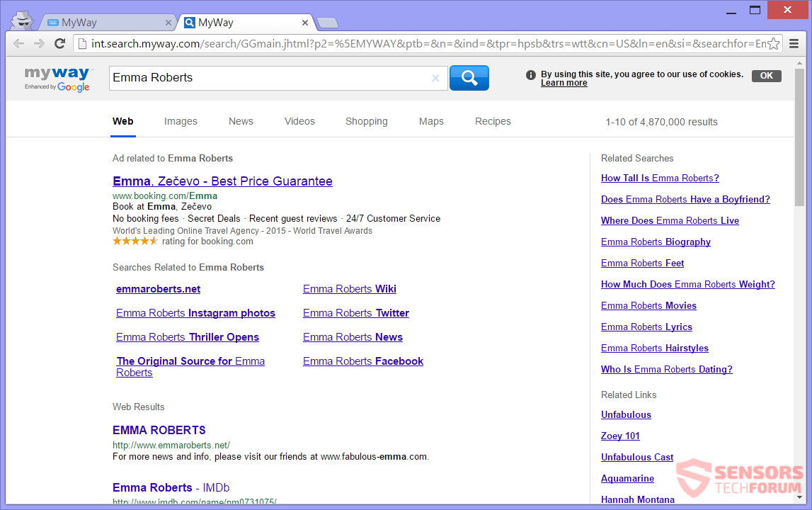Click Where Does Emma Roberts Live link
Screen dimensions: 812x510
coord(670,221)
